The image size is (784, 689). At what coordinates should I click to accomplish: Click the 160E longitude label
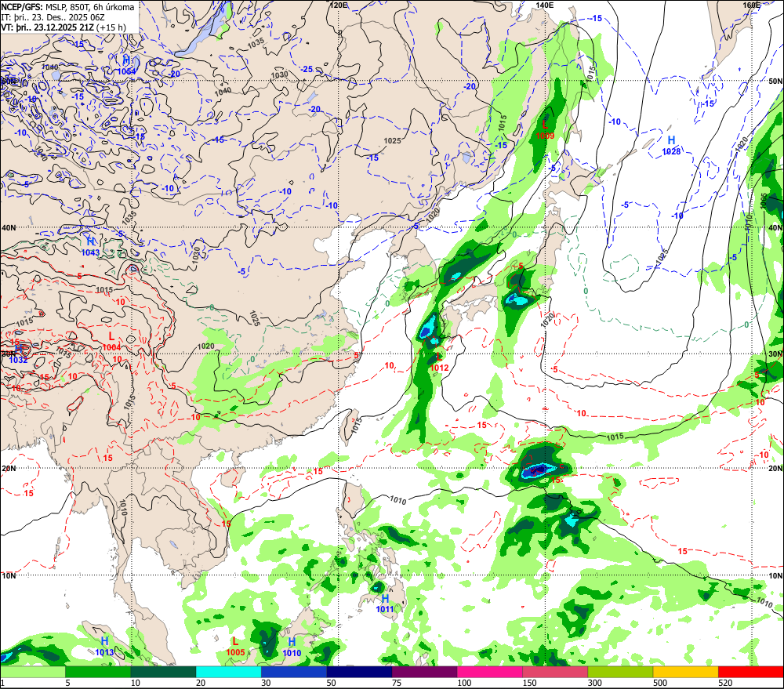click(752, 5)
